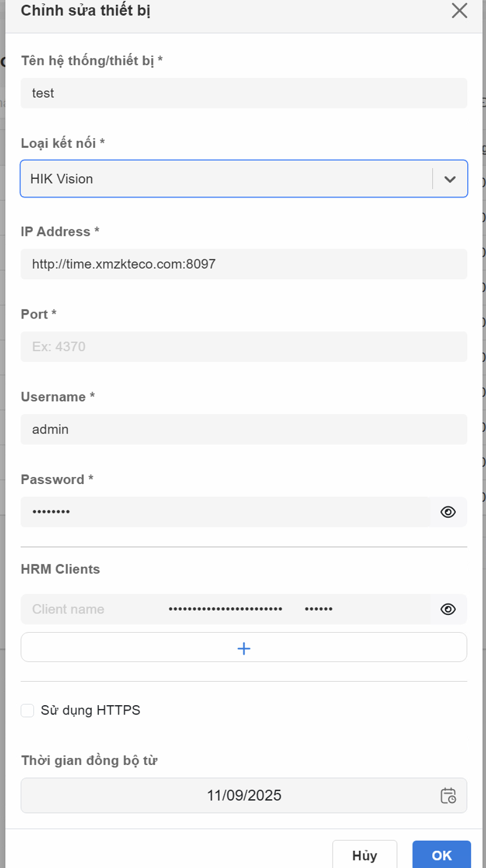Enable the Sử dụng HTTPS checkbox
Image resolution: width=486 pixels, height=868 pixels.
pyautogui.click(x=27, y=711)
